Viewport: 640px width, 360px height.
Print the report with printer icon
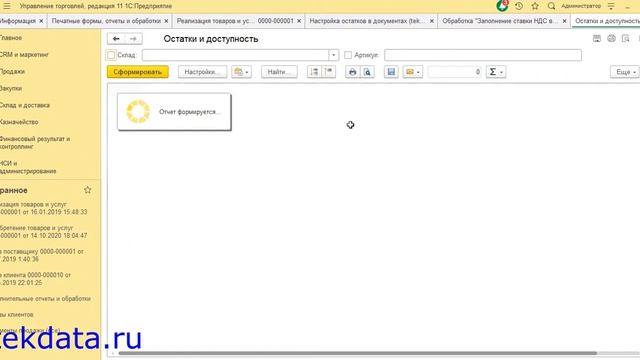coord(352,72)
